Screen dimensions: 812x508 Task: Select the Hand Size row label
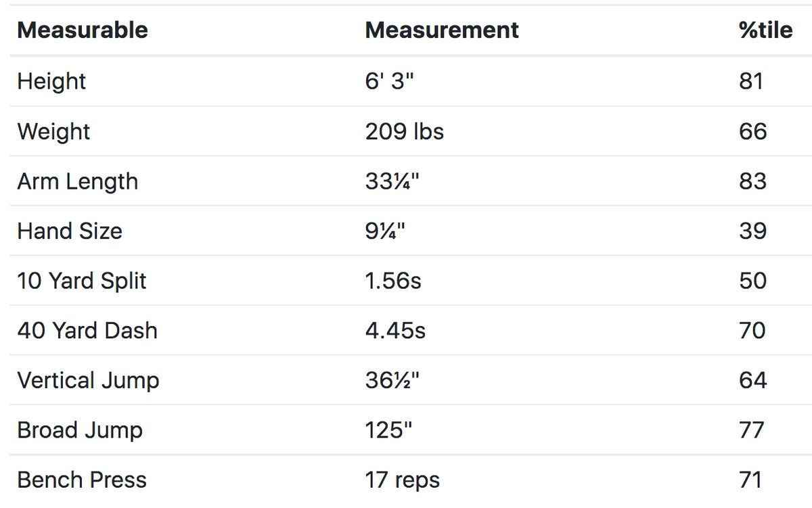coord(70,231)
